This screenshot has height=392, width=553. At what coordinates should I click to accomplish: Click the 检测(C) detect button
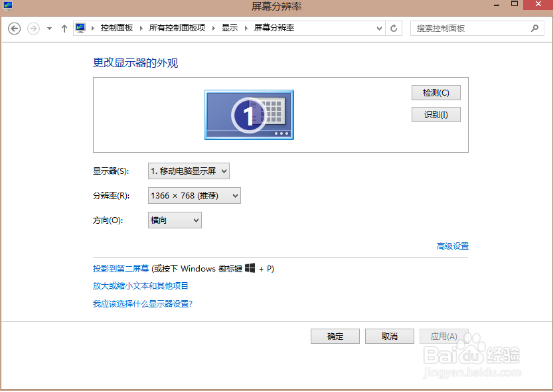(436, 93)
